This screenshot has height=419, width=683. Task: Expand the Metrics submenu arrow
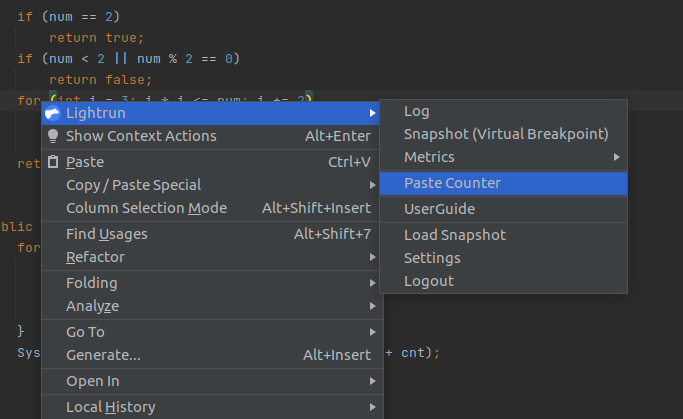(x=617, y=157)
